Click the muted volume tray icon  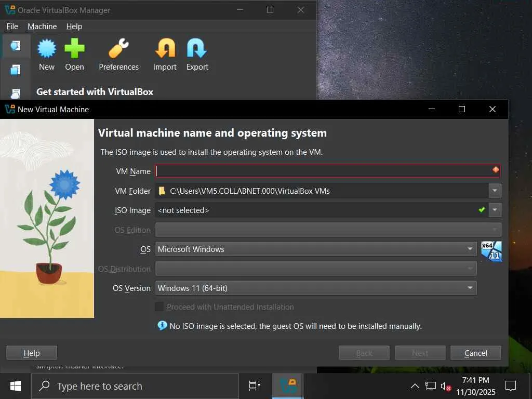[x=446, y=386]
